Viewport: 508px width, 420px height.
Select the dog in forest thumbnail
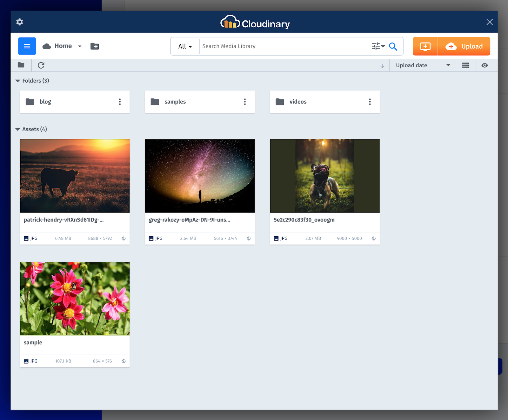(x=325, y=176)
